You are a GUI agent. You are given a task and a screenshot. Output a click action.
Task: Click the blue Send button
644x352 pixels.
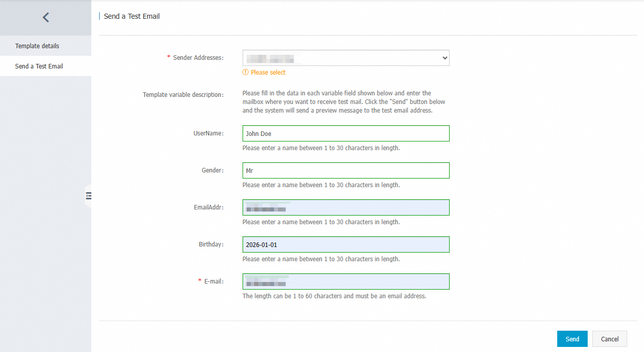click(572, 339)
